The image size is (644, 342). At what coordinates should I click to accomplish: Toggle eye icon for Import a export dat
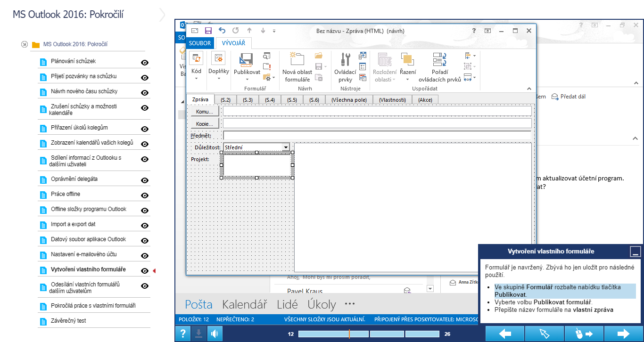(x=145, y=226)
